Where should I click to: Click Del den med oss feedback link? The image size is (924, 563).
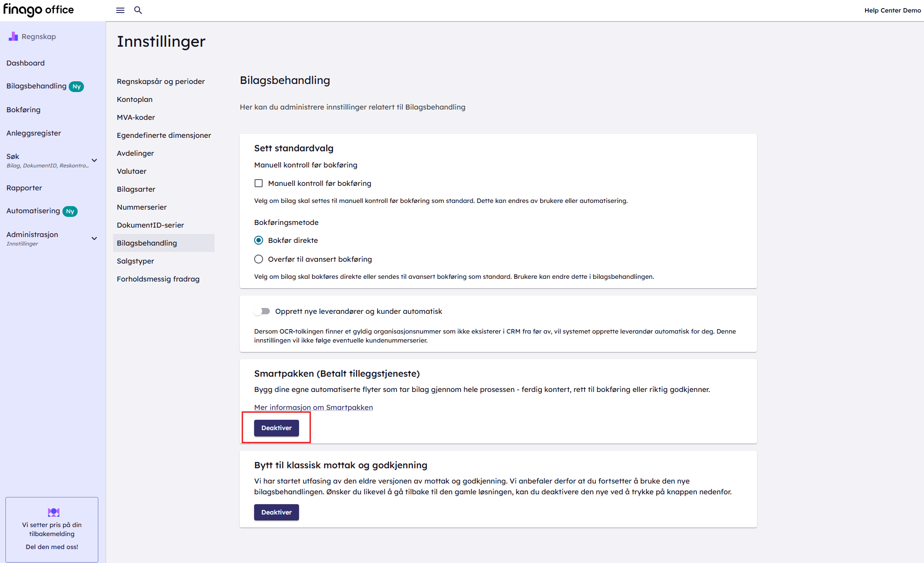click(x=52, y=547)
